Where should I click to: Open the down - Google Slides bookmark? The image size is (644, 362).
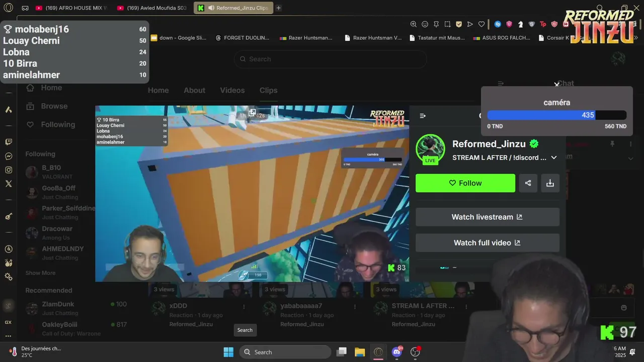[179, 38]
